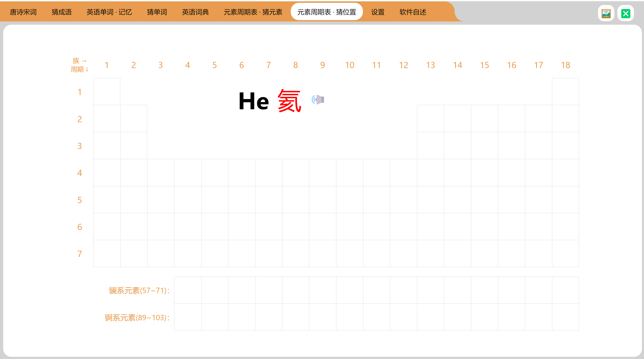Viewport: 644px width, 359px height.
Task: Go to the 英语词典 tab
Action: [195, 12]
